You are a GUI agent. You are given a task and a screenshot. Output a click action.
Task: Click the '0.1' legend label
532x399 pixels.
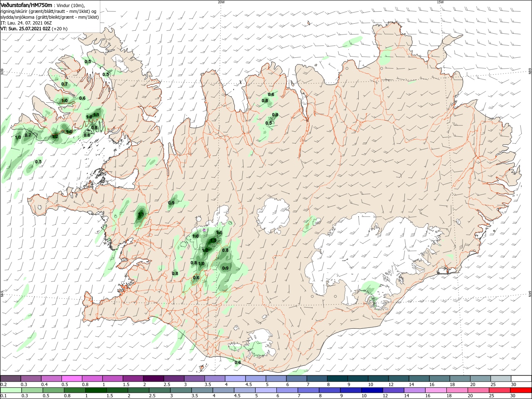pyautogui.click(x=4, y=396)
